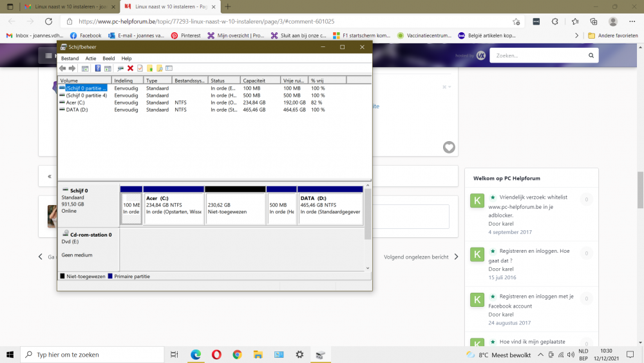
Task: Click the back arrow in Schijfbeheer toolbar
Action: [62, 68]
